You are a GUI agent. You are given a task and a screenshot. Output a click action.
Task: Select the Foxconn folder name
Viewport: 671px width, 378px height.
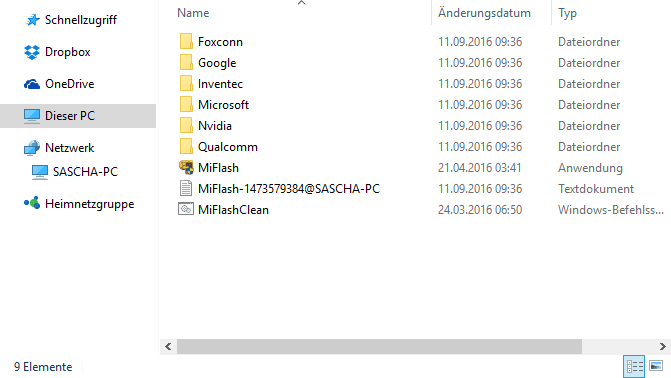point(220,42)
